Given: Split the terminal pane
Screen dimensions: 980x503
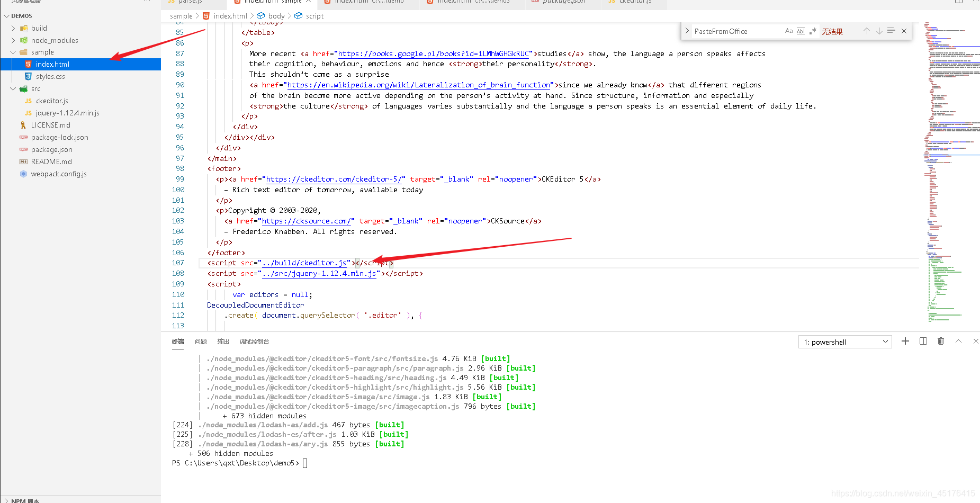Looking at the screenshot, I should click(923, 342).
